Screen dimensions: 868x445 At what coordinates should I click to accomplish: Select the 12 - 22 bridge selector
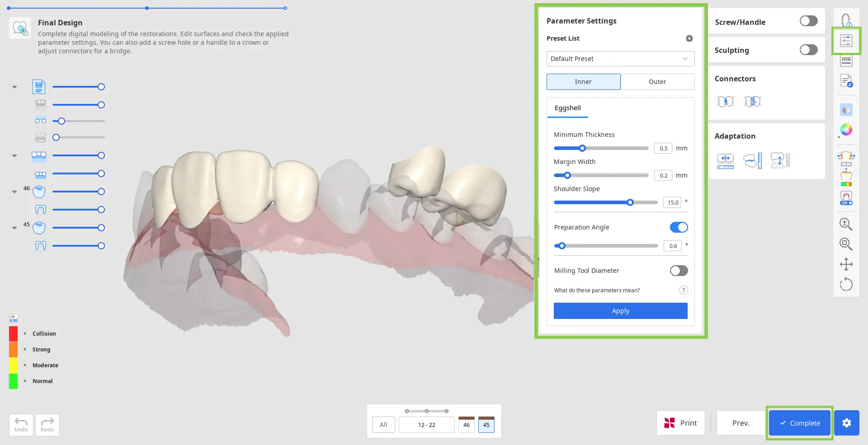[426, 425]
